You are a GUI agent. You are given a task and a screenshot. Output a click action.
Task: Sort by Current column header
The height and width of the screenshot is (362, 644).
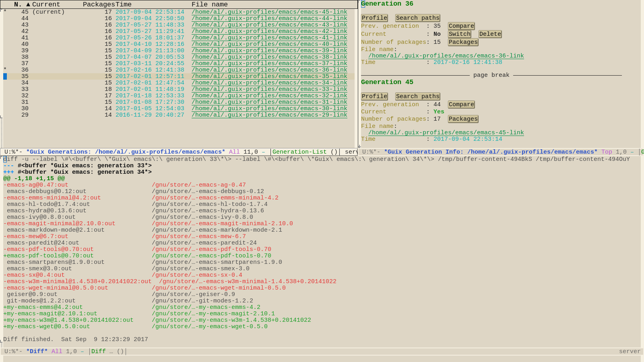point(46,4)
